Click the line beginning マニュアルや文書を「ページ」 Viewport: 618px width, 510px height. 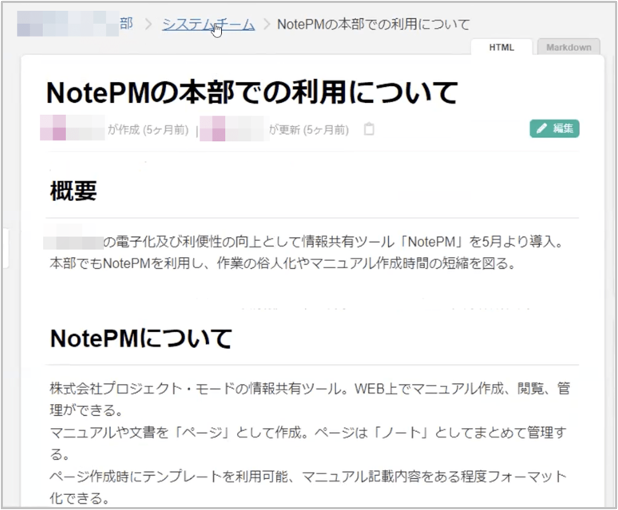(308, 433)
